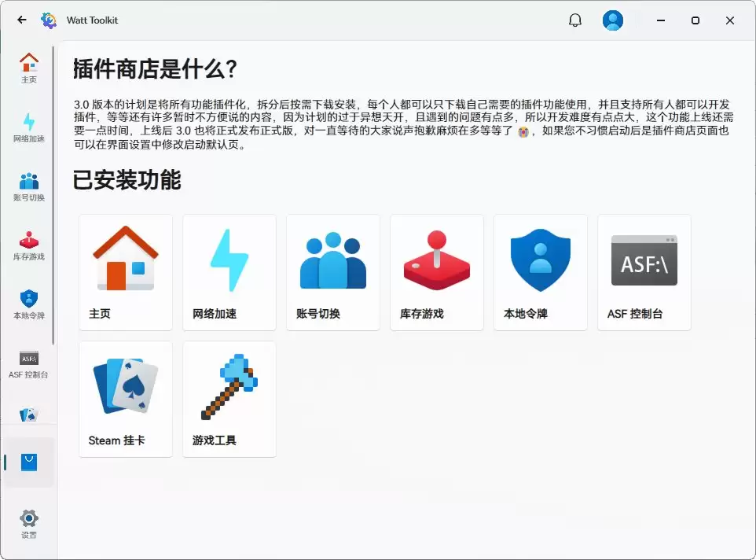
Task: Open 设置 gear in the sidebar
Action: 28,523
